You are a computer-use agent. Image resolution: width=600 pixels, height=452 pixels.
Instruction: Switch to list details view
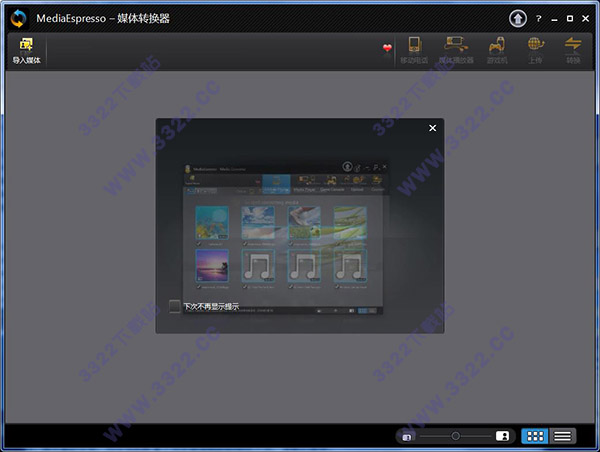(x=562, y=436)
